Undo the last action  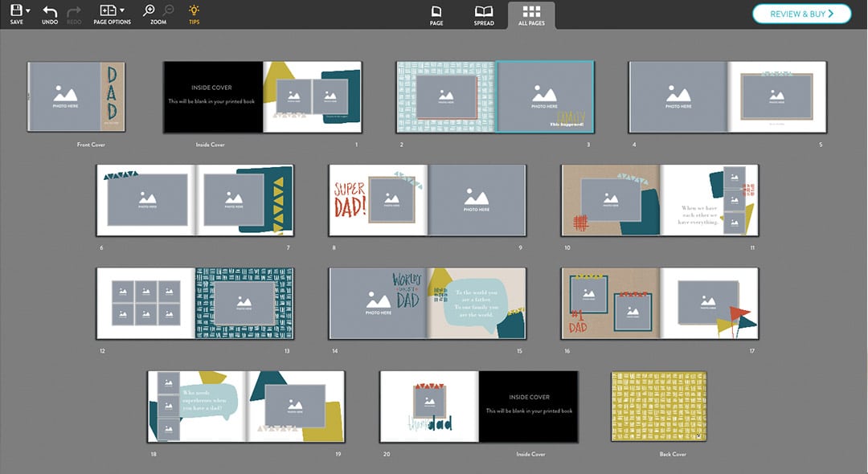click(x=50, y=14)
